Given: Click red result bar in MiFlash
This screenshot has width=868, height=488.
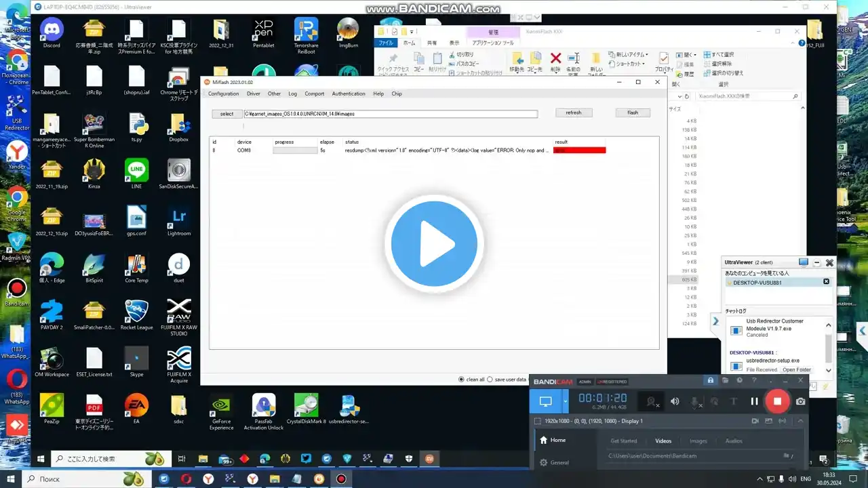Looking at the screenshot, I should coord(579,150).
